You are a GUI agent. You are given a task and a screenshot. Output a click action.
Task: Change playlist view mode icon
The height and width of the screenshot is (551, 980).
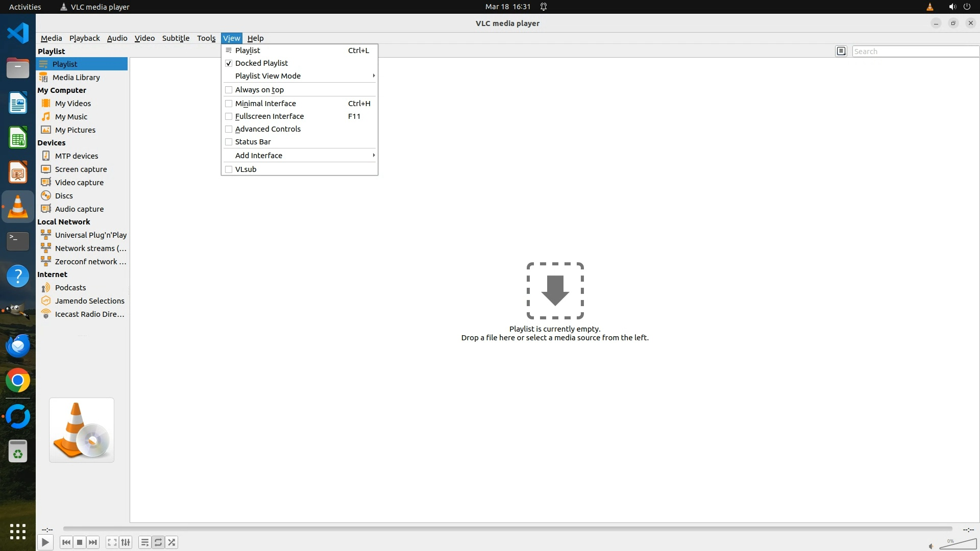[841, 51]
